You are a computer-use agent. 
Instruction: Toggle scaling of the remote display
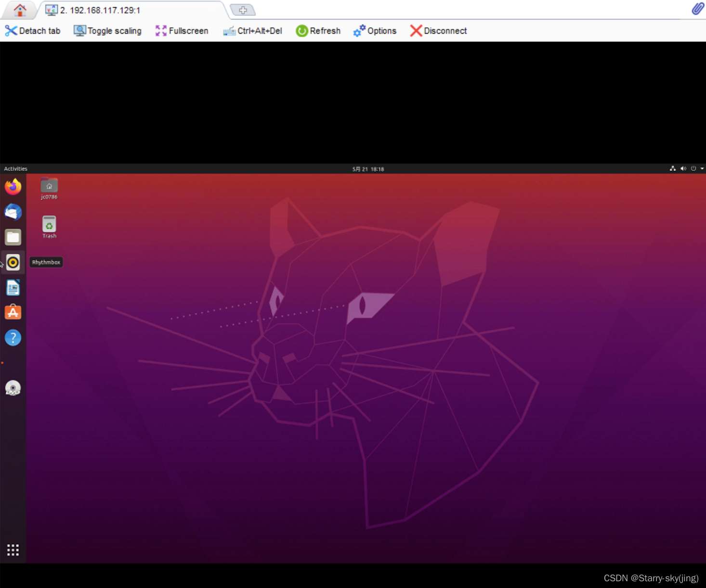(107, 31)
